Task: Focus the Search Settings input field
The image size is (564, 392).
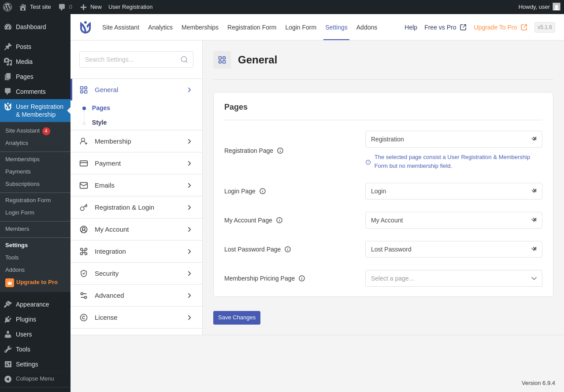Action: (x=136, y=59)
